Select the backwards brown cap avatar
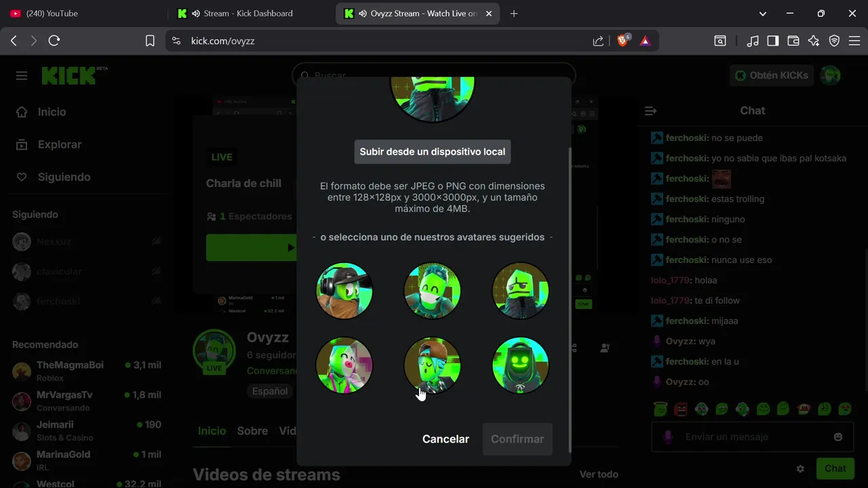The image size is (868, 488). [433, 365]
